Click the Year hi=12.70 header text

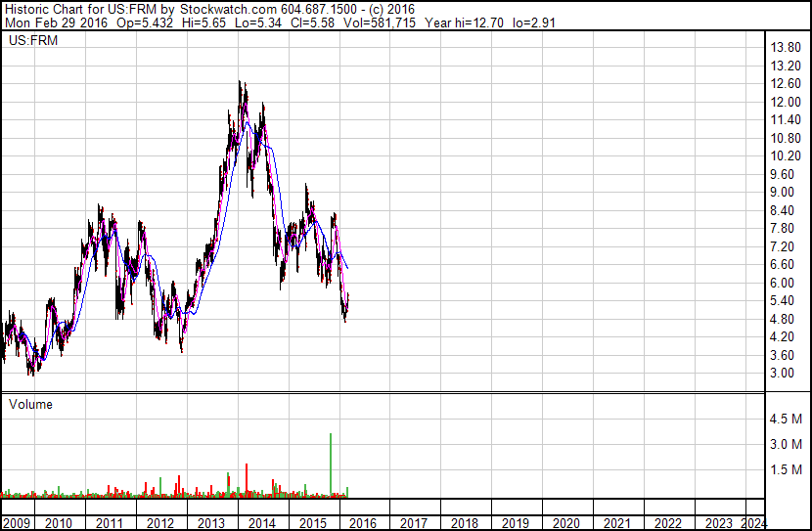(464, 22)
